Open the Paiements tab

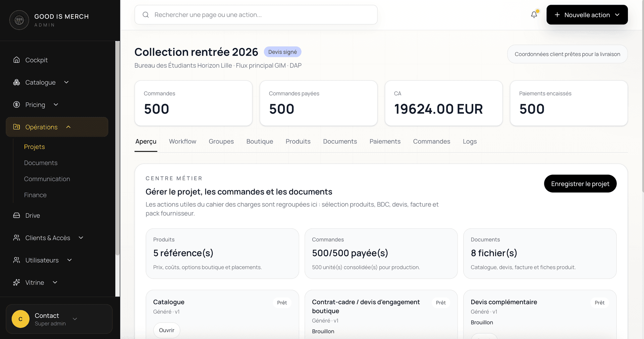[x=385, y=142]
